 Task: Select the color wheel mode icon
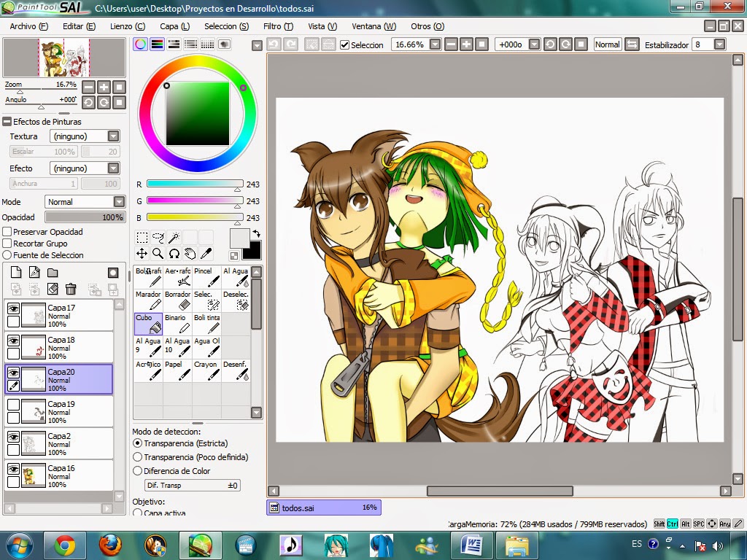coord(140,44)
